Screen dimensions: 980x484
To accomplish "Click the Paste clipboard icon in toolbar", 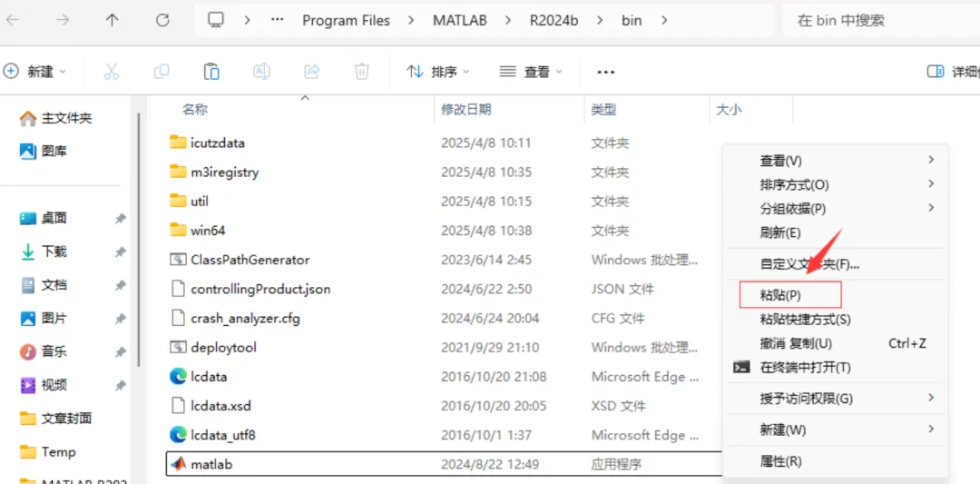I will 211,72.
